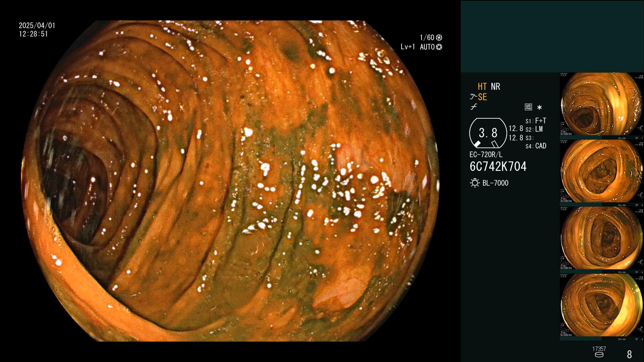
Task: Click the captured image count 8
Action: coord(629,354)
